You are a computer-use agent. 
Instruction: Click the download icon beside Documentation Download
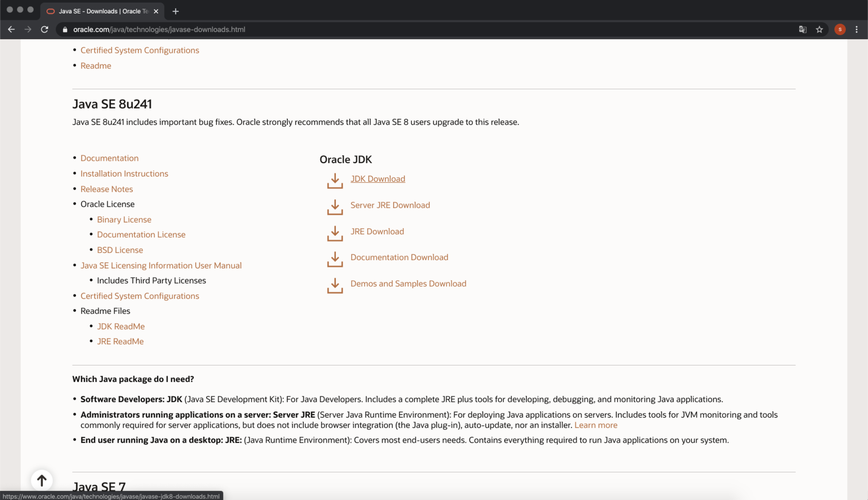point(335,259)
